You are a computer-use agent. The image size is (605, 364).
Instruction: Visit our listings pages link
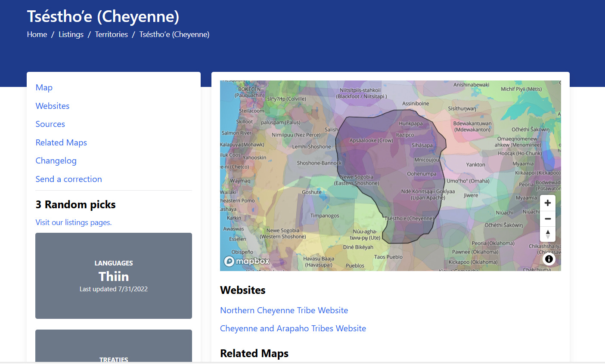[74, 222]
